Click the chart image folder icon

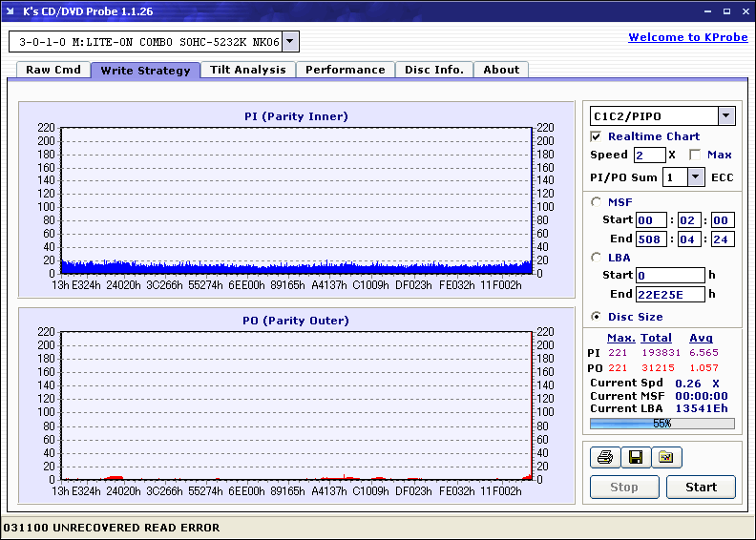[x=666, y=458]
